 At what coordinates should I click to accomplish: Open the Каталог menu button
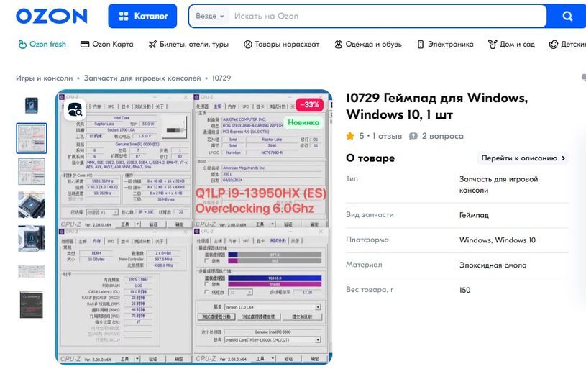(142, 16)
